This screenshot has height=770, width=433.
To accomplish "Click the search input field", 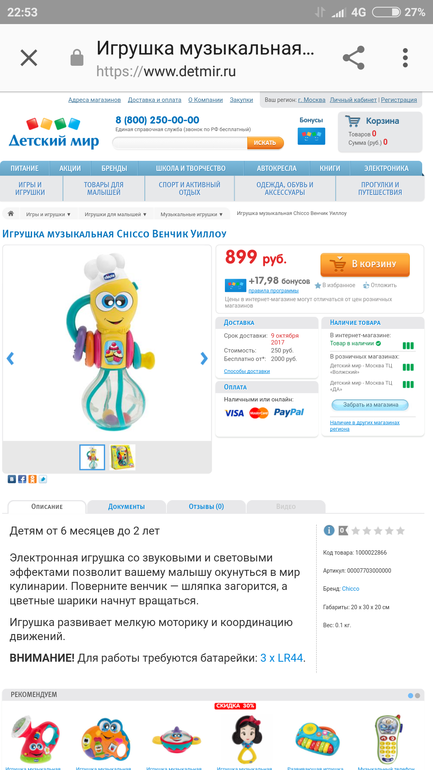I will click(x=180, y=143).
